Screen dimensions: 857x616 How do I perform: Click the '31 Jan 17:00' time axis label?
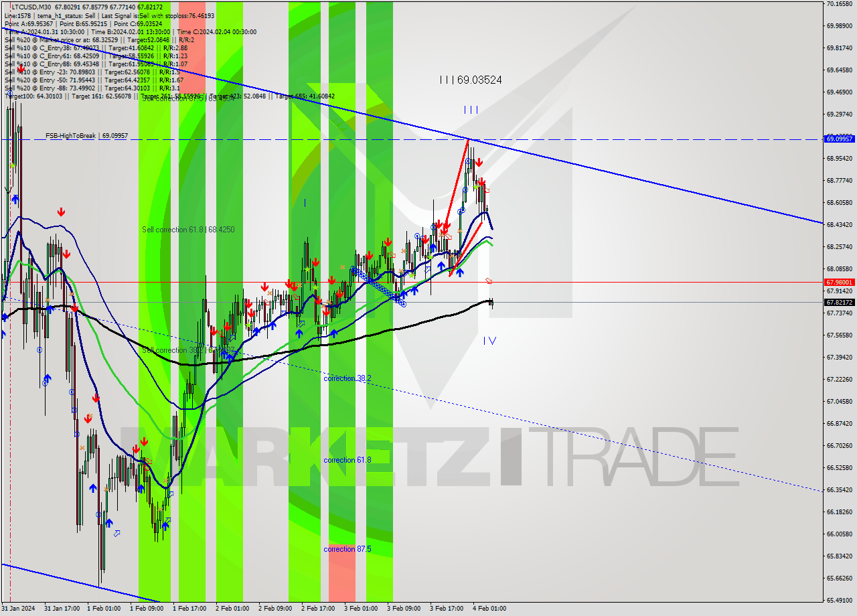coord(61,609)
